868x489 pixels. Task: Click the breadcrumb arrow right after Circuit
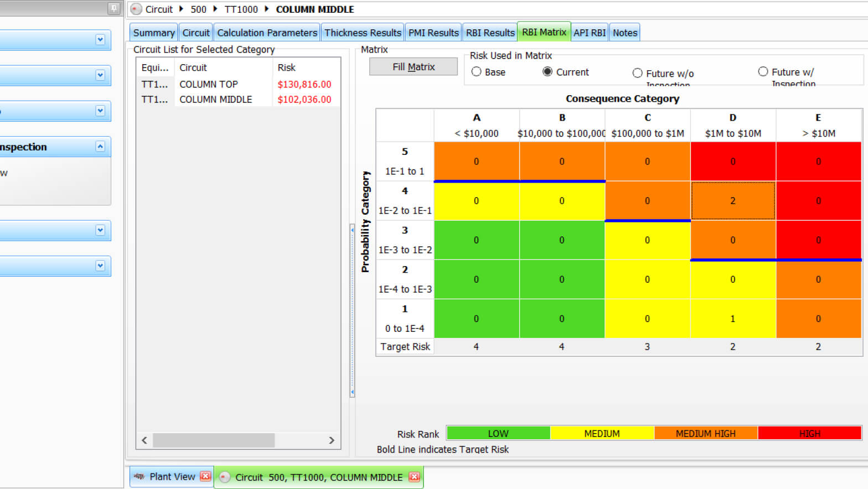tap(181, 9)
